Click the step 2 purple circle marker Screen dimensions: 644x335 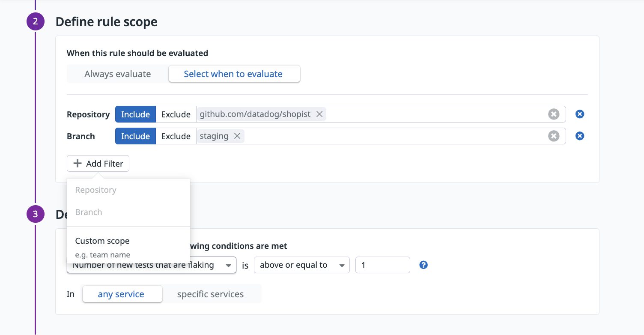click(x=36, y=21)
